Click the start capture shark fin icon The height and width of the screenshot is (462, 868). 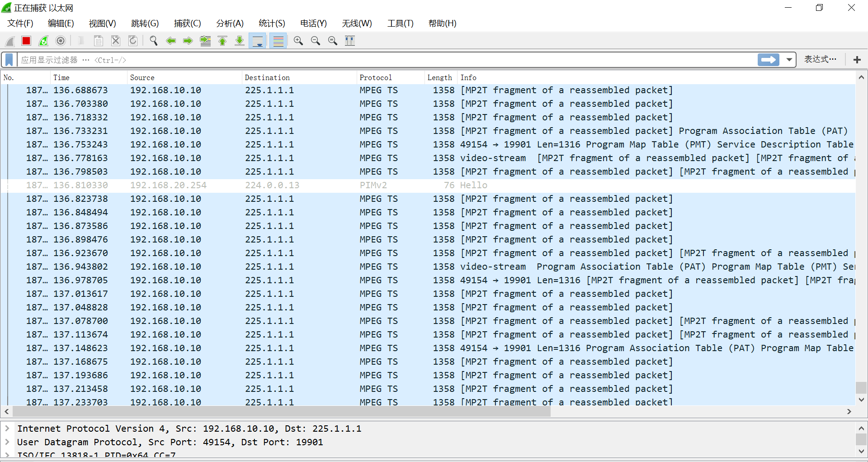(x=10, y=41)
